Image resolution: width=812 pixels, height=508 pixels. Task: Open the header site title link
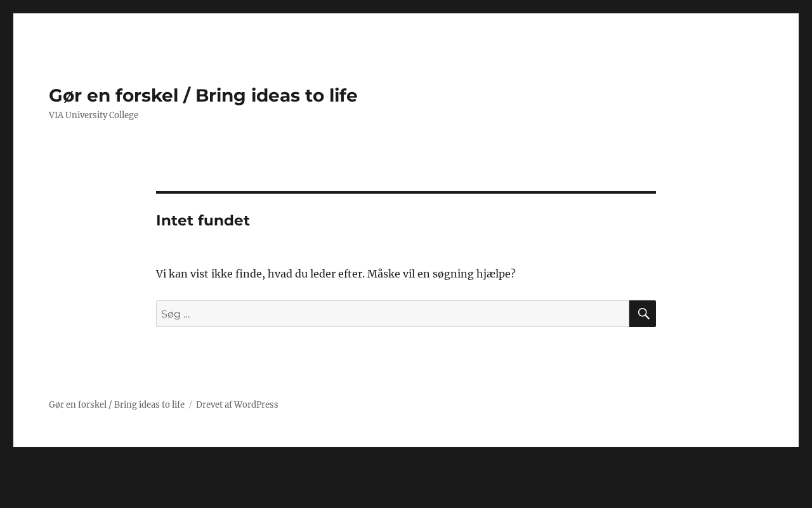tap(203, 95)
